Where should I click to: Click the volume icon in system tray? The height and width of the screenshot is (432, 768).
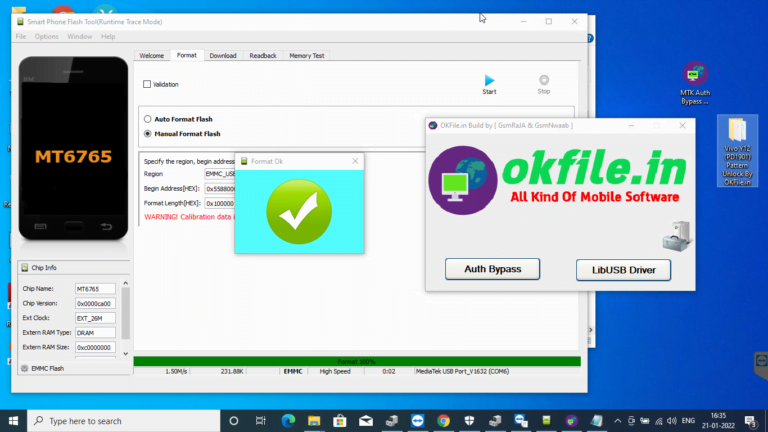click(672, 421)
